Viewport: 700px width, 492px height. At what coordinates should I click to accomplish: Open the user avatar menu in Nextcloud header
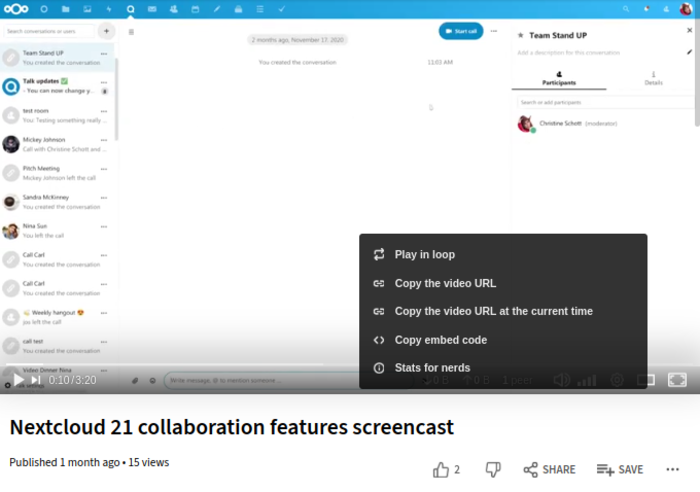click(686, 9)
